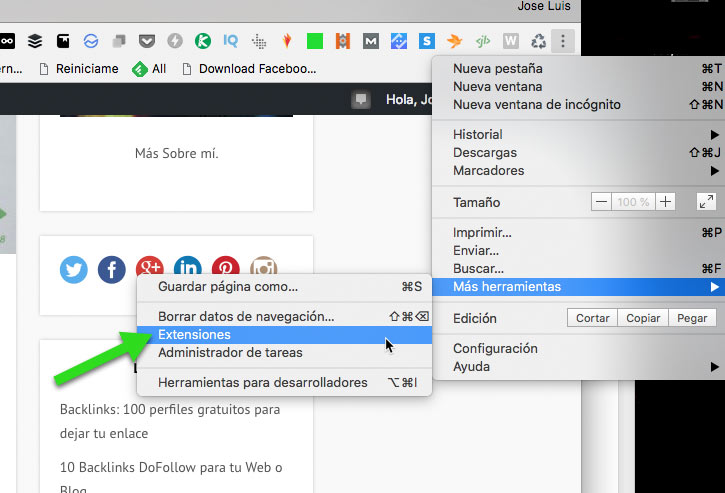Choose Nueva ventana de incógnito
The image size is (725, 493).
(x=537, y=104)
